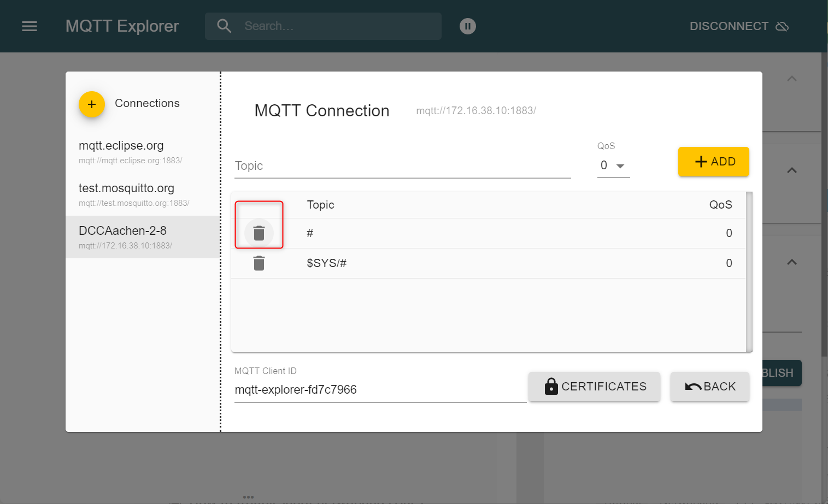Image resolution: width=828 pixels, height=504 pixels.
Task: Click the search magnifier icon
Action: coord(224,26)
